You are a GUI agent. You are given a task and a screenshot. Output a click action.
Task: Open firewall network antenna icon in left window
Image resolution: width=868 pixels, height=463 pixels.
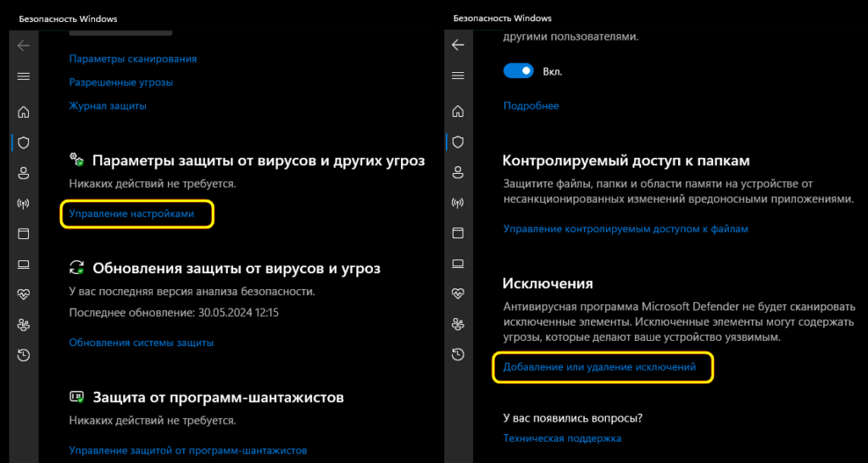point(23,204)
